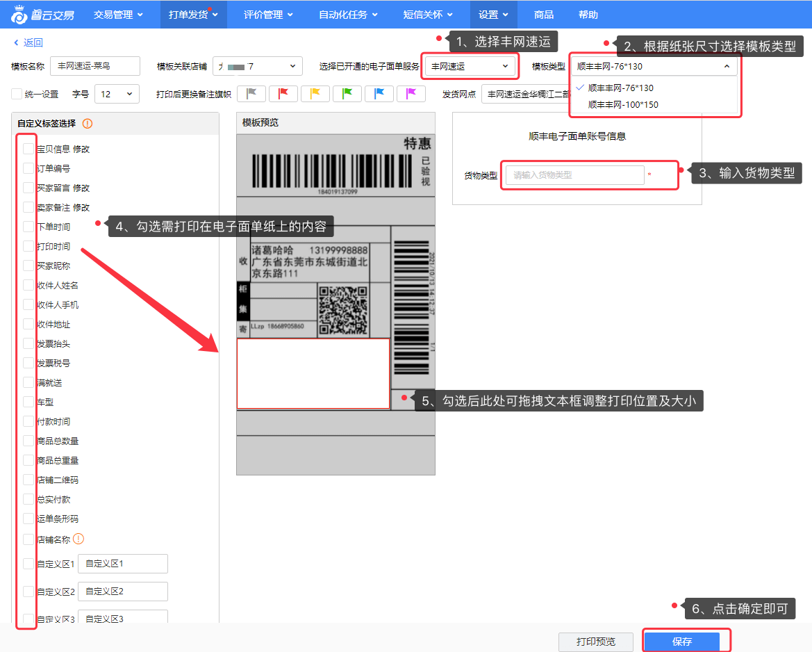
Task: Go to the 商品 menu item
Action: tap(544, 15)
